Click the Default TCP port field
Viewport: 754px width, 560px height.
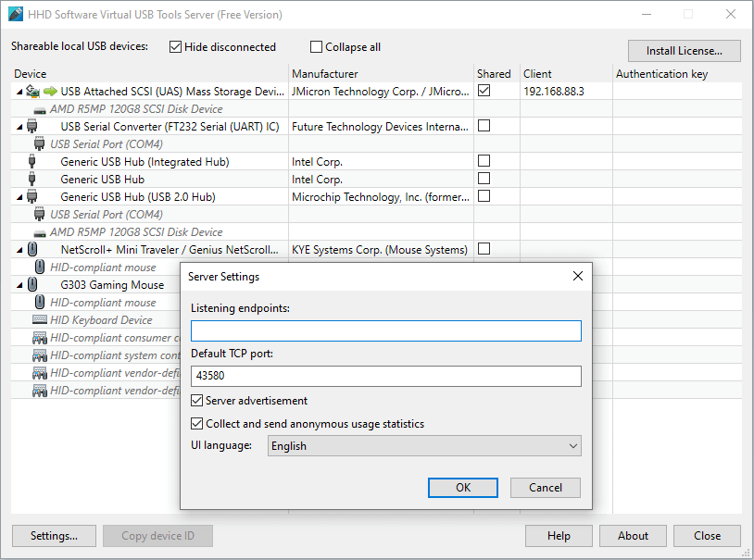click(x=386, y=376)
